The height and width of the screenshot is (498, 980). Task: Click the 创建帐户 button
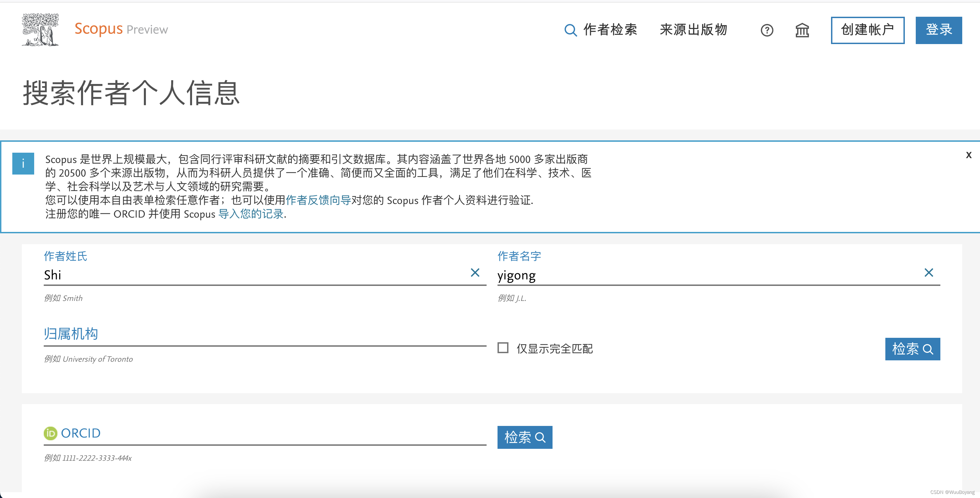click(867, 30)
